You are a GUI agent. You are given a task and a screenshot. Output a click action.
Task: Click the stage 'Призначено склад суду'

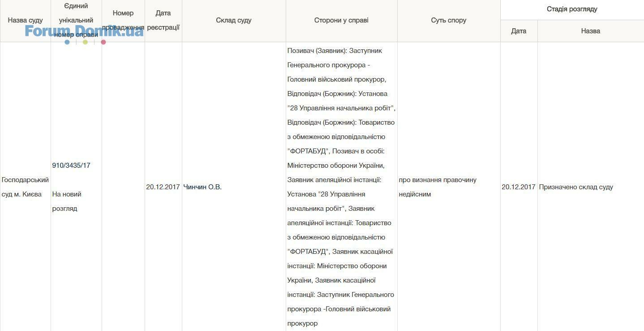pos(576,187)
